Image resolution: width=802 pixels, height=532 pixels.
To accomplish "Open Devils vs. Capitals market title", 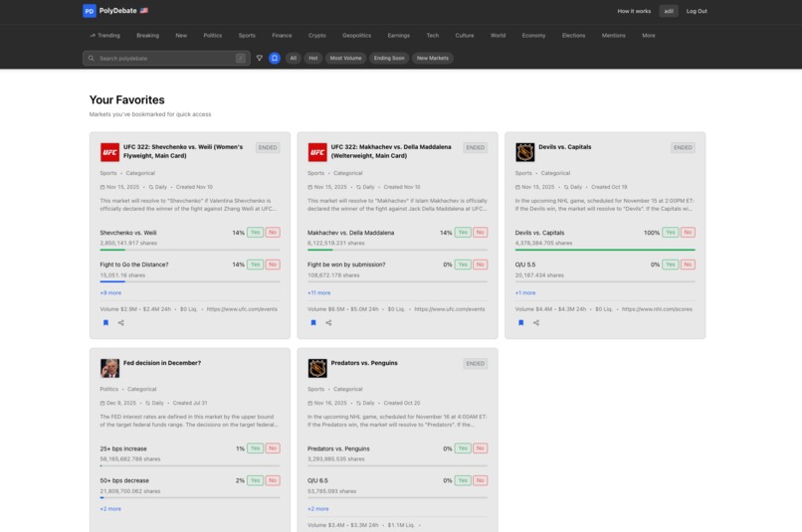I will click(x=564, y=146).
